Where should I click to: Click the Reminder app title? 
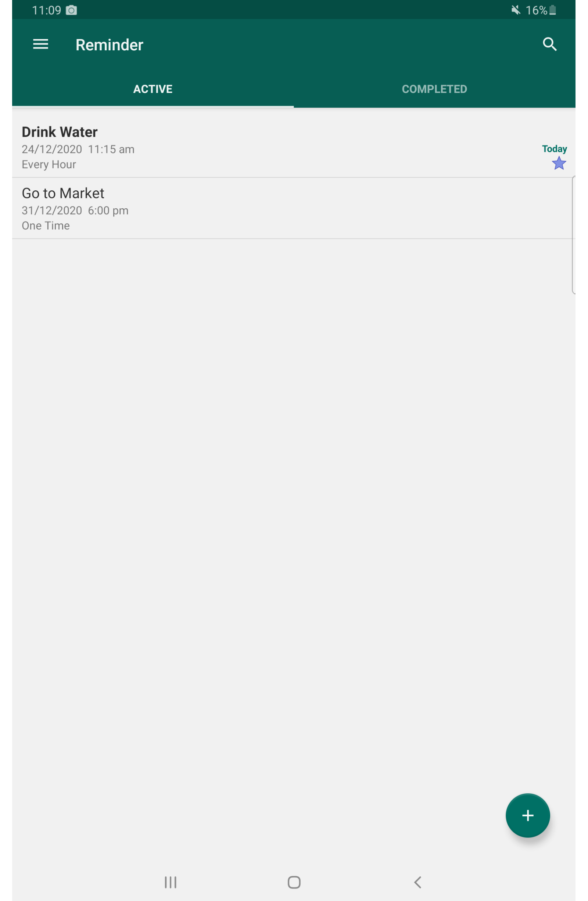[110, 45]
